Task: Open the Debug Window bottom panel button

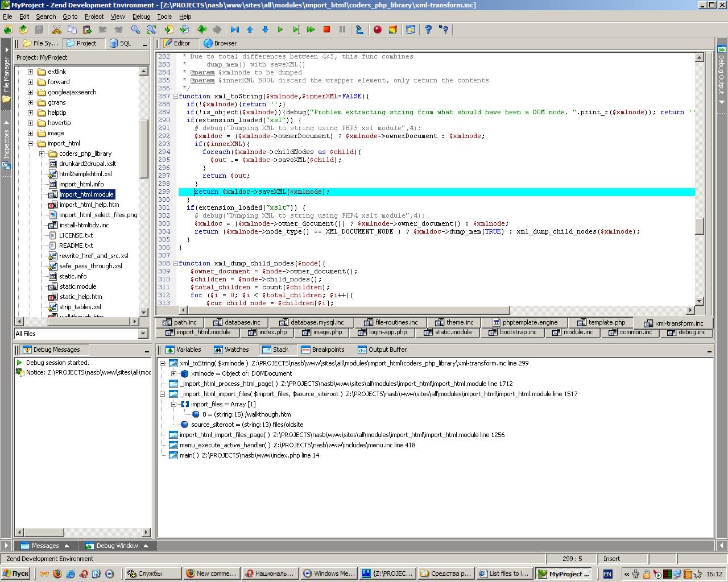Action: pos(117,546)
